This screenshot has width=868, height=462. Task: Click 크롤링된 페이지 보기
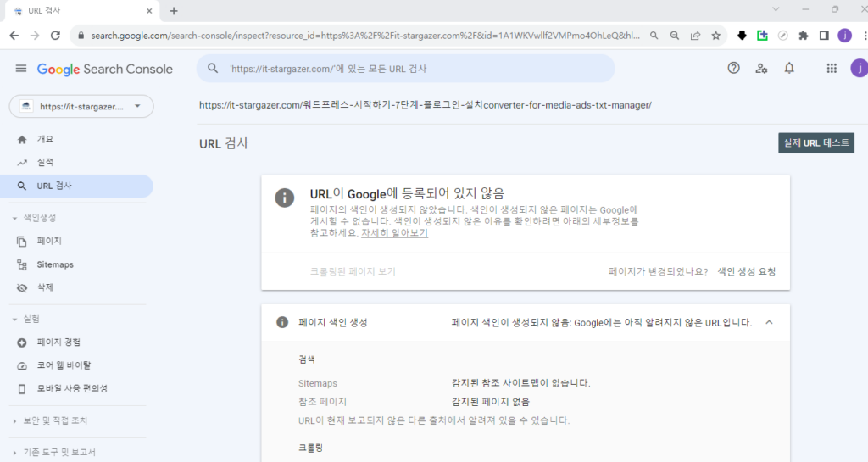353,271
